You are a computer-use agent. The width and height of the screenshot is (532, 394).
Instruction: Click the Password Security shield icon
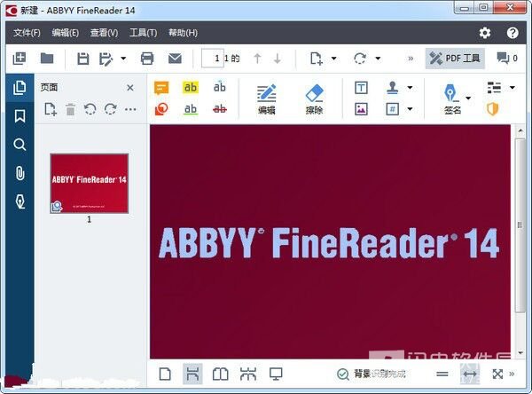[x=493, y=109]
